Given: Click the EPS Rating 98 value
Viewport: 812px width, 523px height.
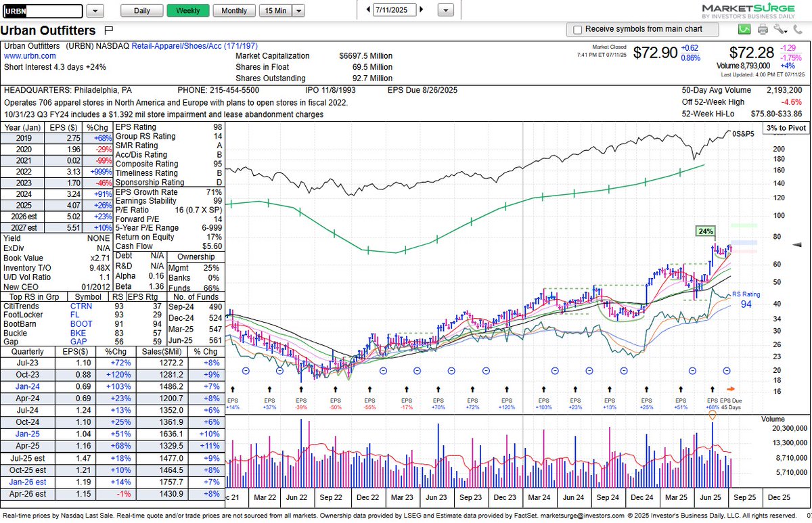Looking at the screenshot, I should [x=219, y=127].
